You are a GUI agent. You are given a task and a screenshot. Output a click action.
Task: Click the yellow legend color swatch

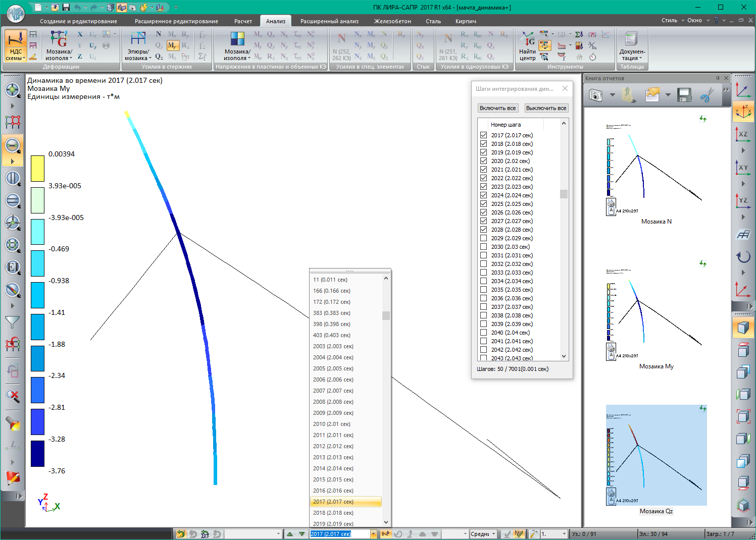(x=37, y=168)
